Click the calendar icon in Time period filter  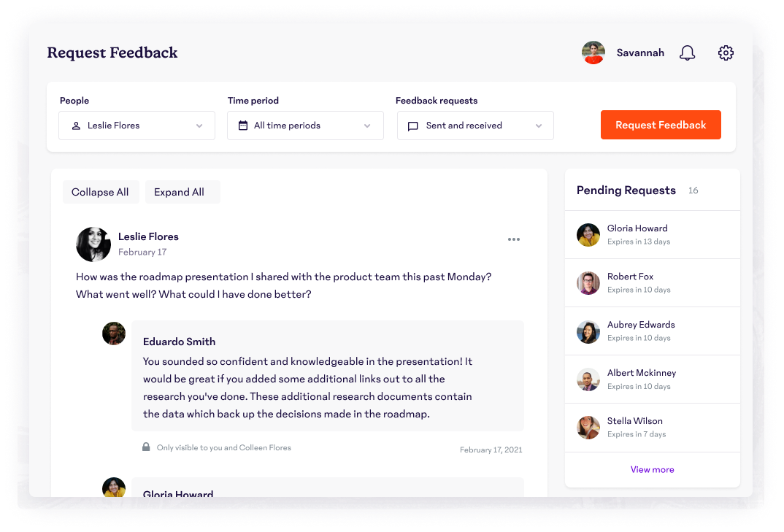pyautogui.click(x=243, y=126)
